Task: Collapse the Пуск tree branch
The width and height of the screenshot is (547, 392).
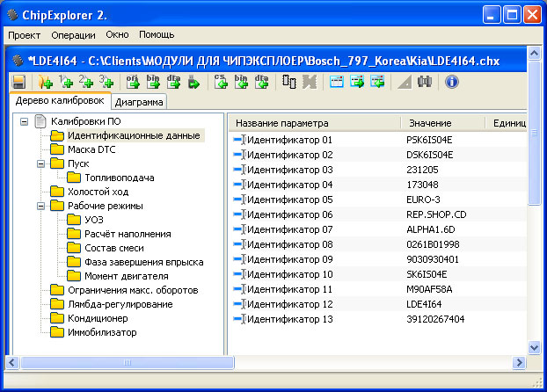Action: click(x=40, y=163)
